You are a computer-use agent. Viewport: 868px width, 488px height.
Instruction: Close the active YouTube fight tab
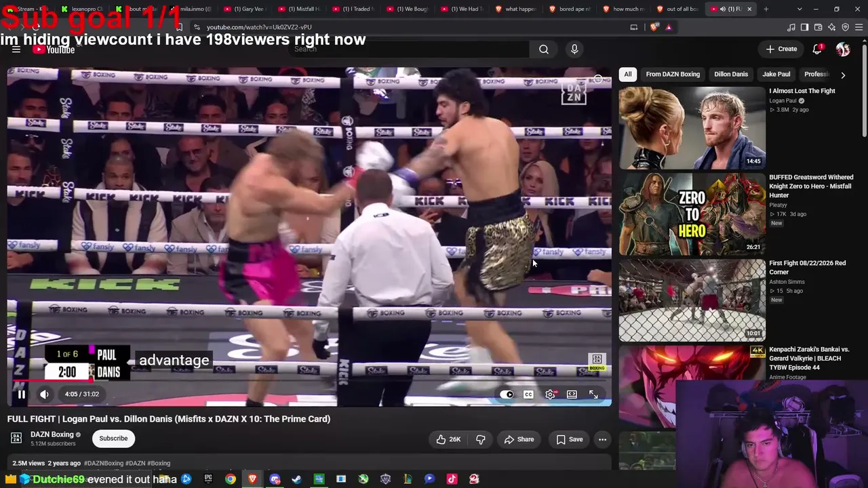[x=749, y=9]
